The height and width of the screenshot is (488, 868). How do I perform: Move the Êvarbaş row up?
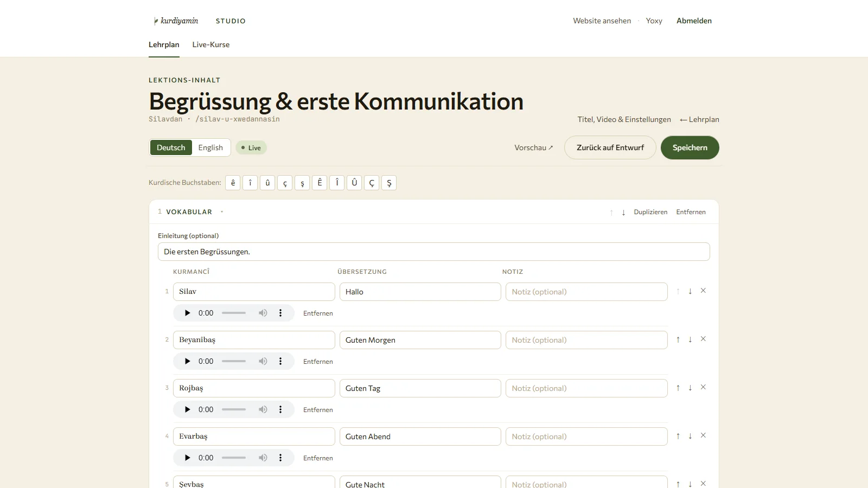coord(678,436)
